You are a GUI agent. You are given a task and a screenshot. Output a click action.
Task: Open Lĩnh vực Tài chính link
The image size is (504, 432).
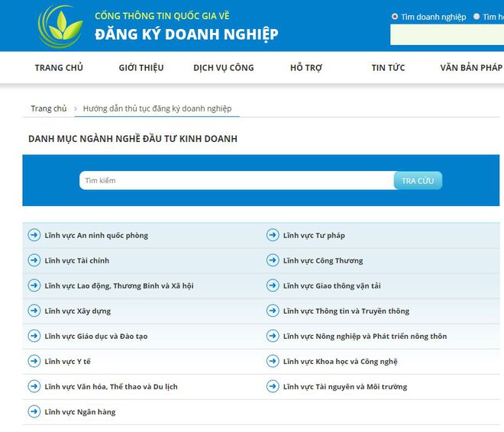[77, 260]
